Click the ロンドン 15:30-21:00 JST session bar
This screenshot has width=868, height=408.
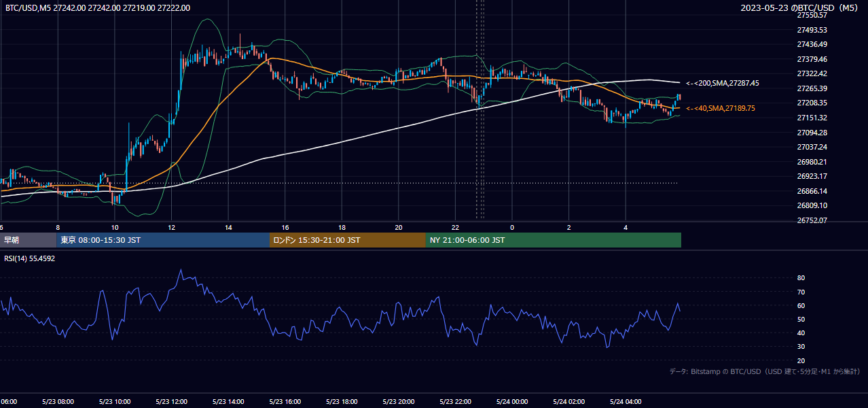(348, 240)
